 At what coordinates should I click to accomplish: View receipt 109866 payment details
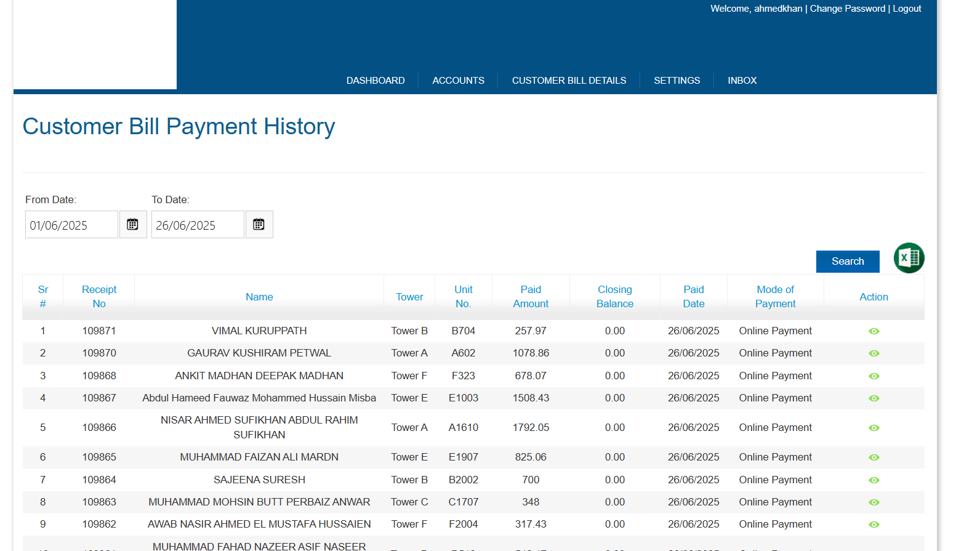[x=874, y=428]
